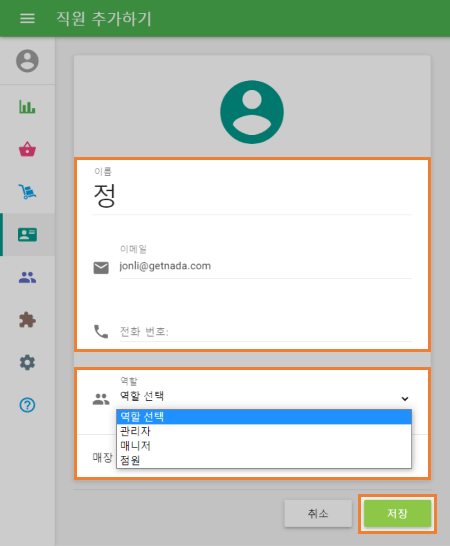Select the highlighted 역할 선택 option
This screenshot has height=546, width=450.
pos(264,417)
